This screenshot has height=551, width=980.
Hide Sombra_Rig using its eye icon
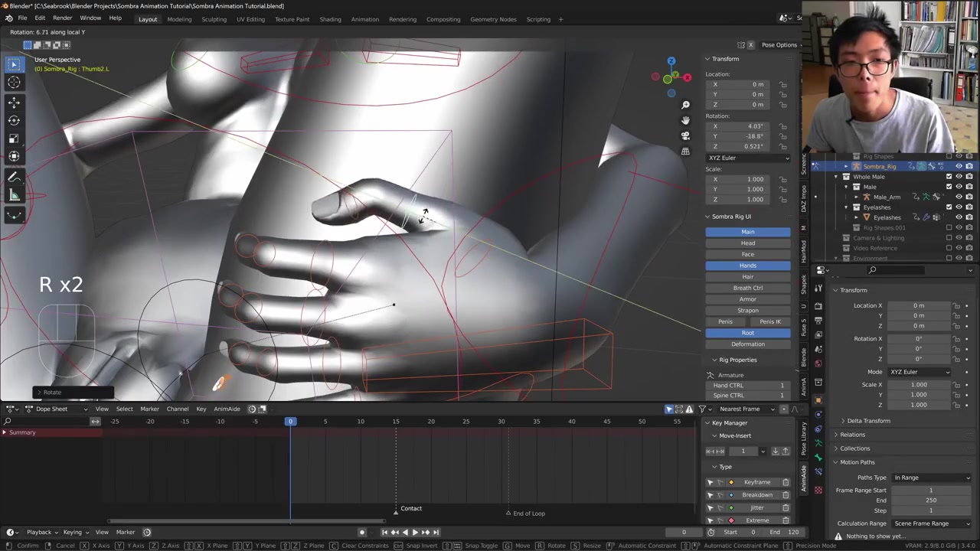[959, 166]
